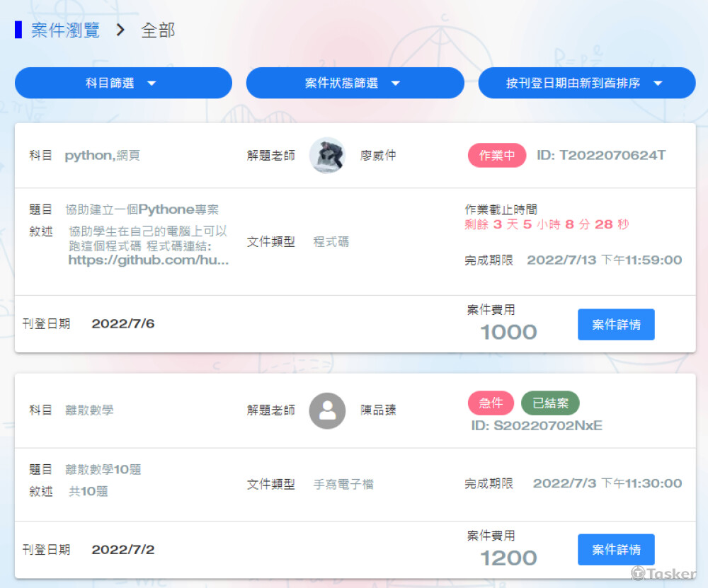Viewport: 708px width, 588px height.
Task: Click the 案件瀏覽 breadcrumb link
Action: (x=65, y=30)
